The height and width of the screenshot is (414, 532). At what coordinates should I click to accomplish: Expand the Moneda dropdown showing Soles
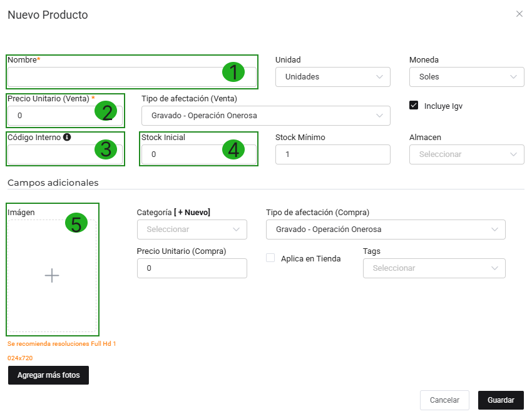tap(466, 77)
